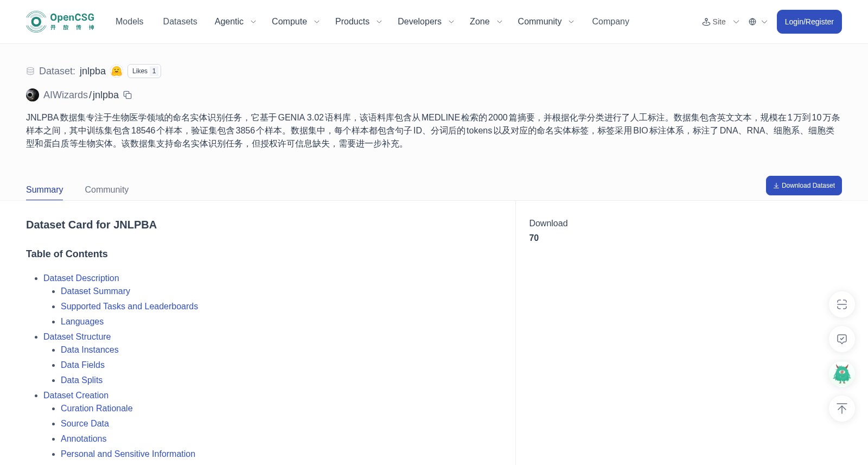Copy the AIWizards/jnlpba path icon
This screenshot has width=868, height=465.
point(127,95)
